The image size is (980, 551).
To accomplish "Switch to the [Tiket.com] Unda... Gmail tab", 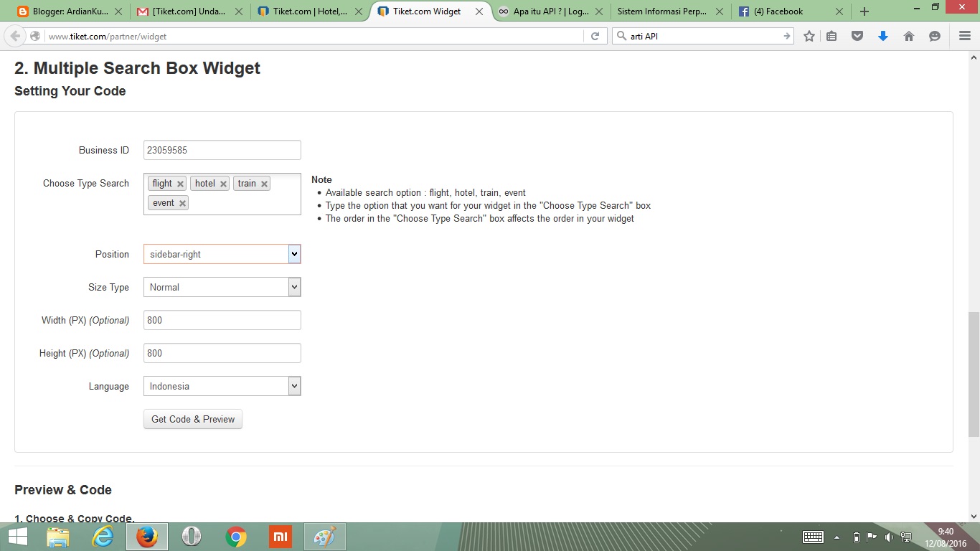I will click(190, 11).
